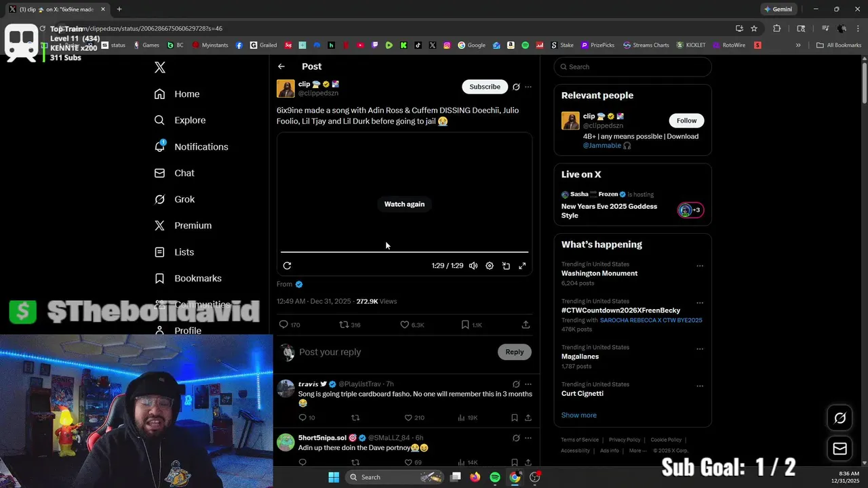
Task: Open Notifications in sidebar
Action: [191, 146]
